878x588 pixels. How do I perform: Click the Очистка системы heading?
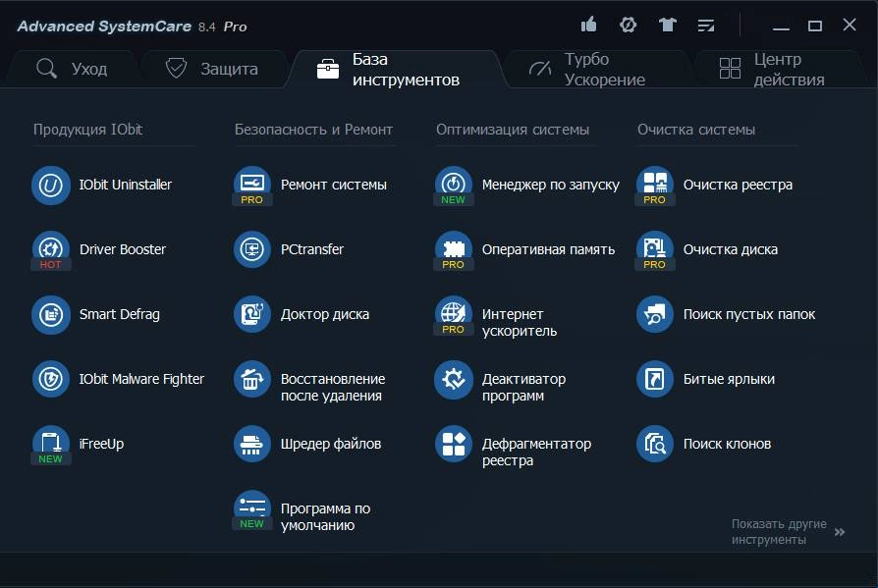[x=696, y=130]
